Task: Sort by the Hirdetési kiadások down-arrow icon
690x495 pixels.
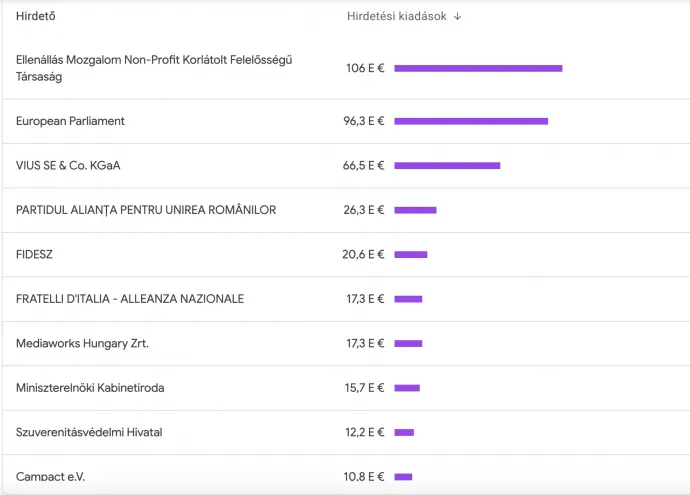Action: tap(458, 16)
